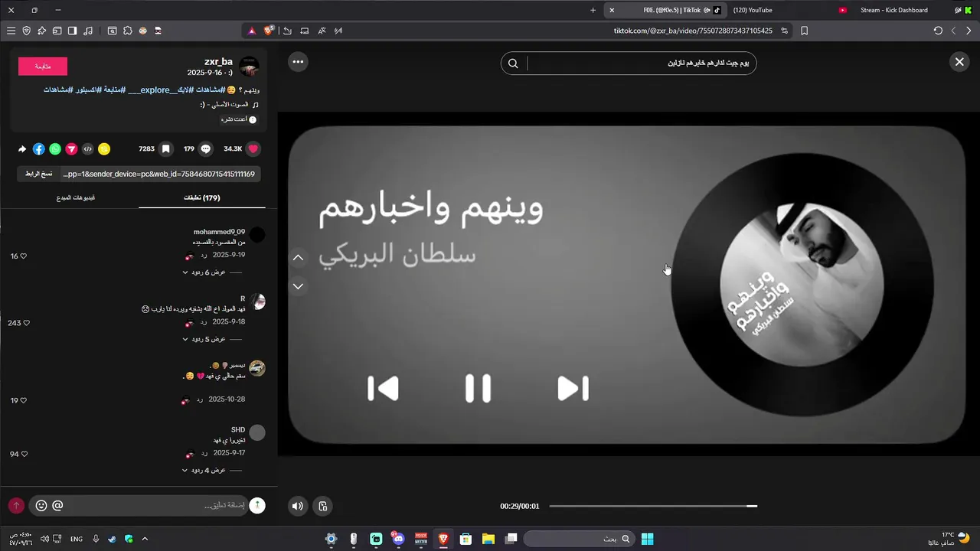Open more share options with the arrow icon
Image resolution: width=980 pixels, height=551 pixels.
(x=22, y=149)
